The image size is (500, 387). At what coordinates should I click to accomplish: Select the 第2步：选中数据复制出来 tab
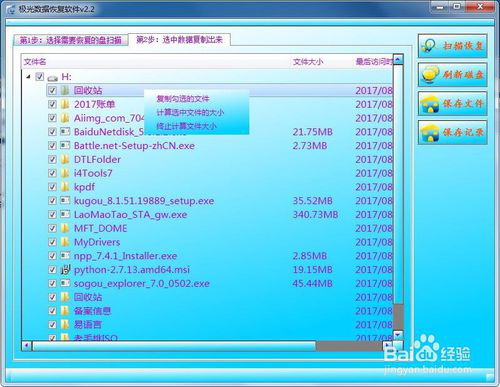pyautogui.click(x=179, y=40)
